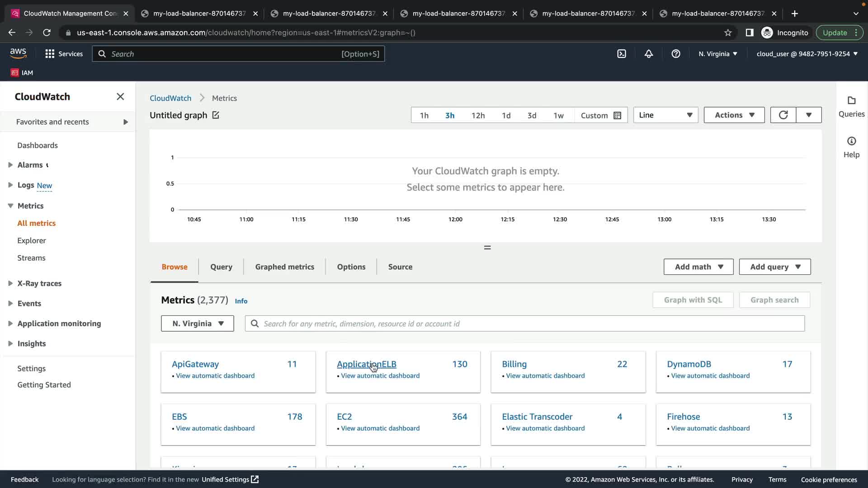
Task: Open AWS CloudShell icon in header
Action: [622, 54]
